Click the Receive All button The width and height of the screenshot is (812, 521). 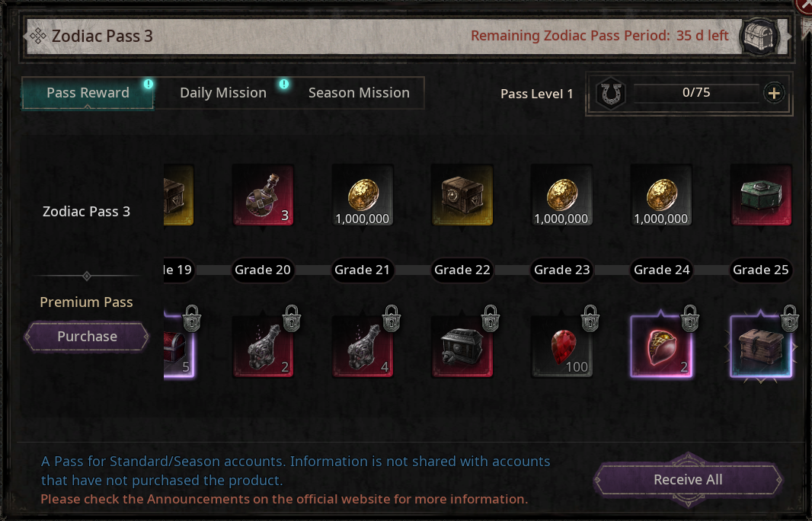tap(688, 480)
